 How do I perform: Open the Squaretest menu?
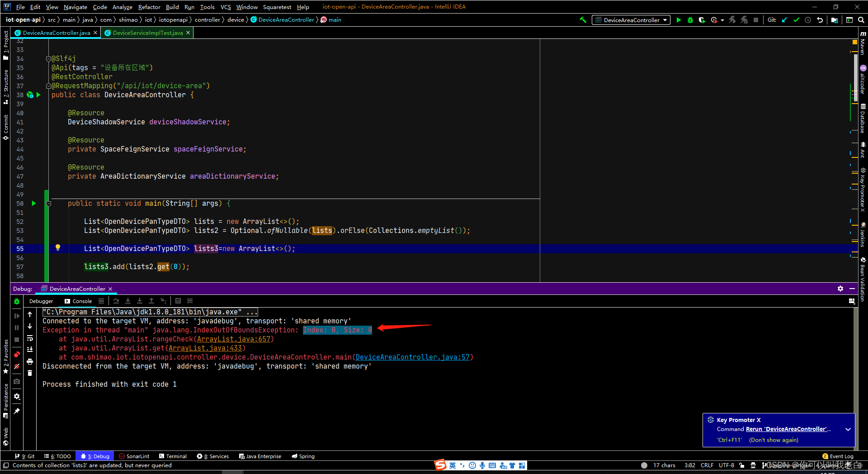pos(277,7)
